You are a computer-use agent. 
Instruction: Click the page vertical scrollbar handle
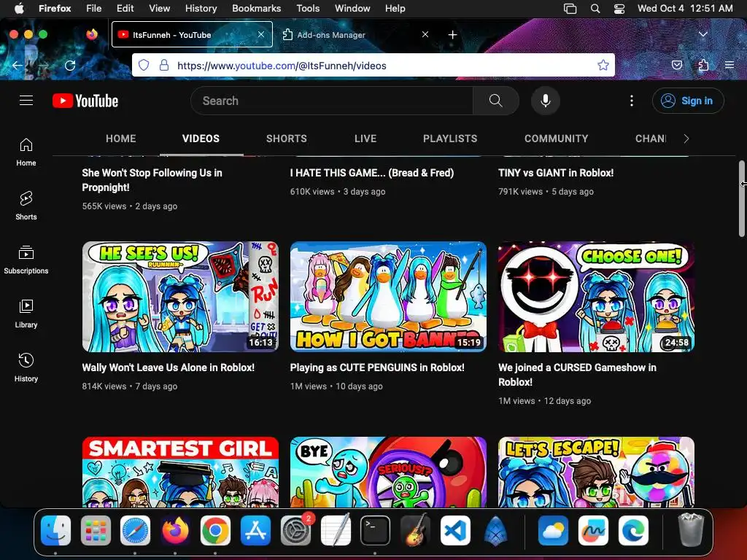point(741,198)
